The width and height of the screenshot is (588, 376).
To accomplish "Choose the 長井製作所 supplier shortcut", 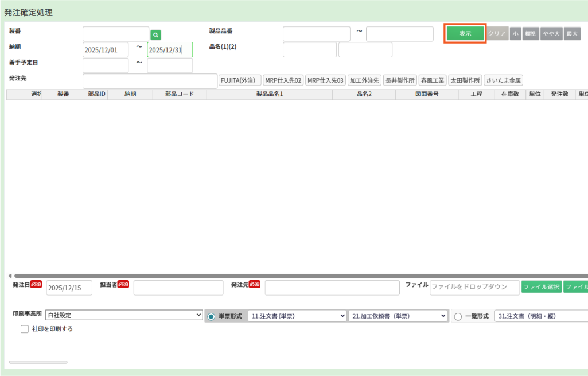I will [x=400, y=80].
